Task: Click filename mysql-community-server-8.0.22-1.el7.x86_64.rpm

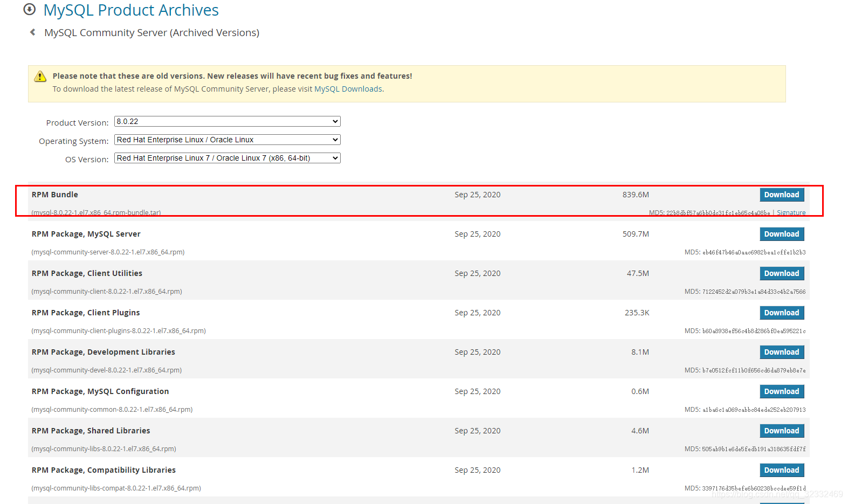Action: coord(108,252)
